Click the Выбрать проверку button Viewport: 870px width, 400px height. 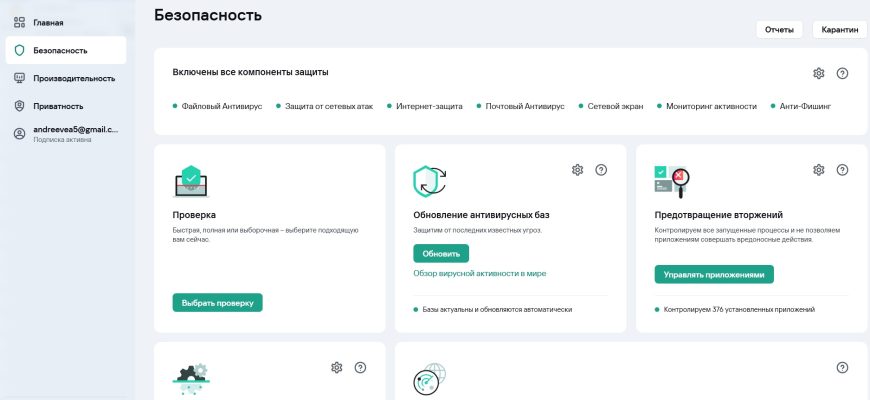[217, 302]
